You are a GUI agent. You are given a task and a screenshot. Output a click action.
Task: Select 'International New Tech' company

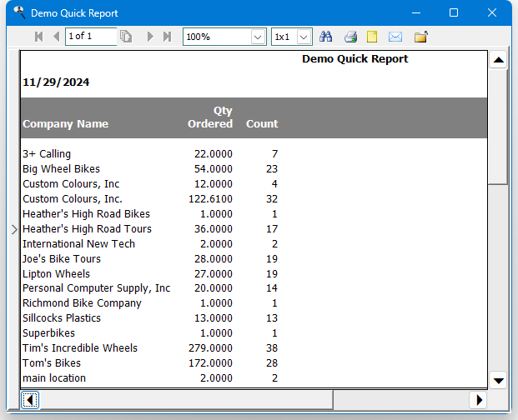click(78, 244)
